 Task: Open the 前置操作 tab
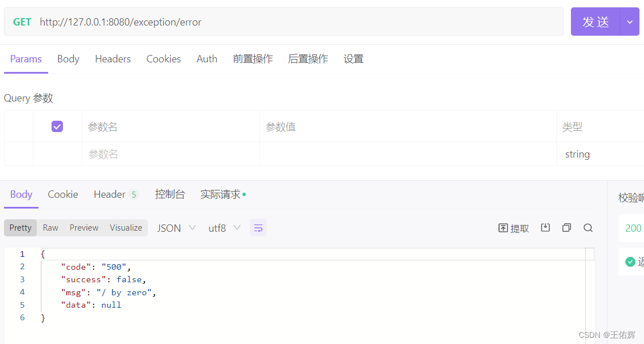point(253,59)
